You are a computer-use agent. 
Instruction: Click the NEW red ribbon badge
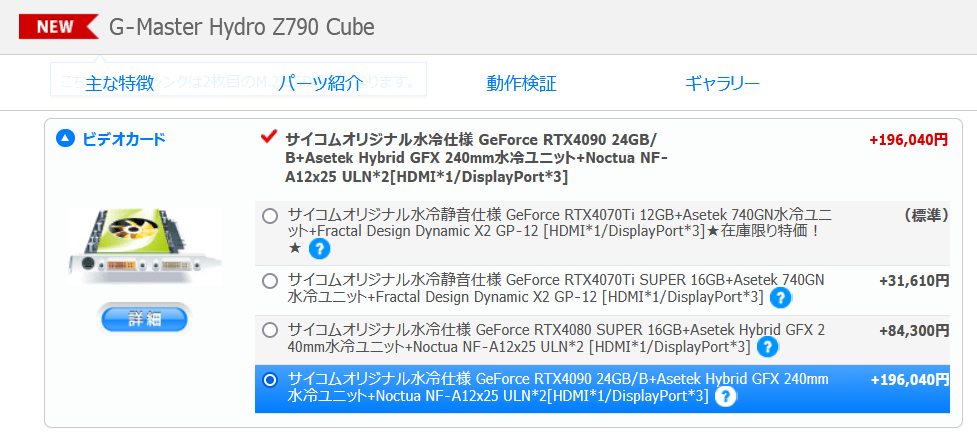point(59,27)
